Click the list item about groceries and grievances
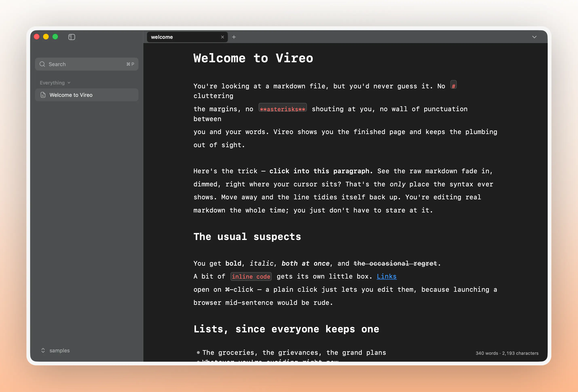 coord(294,352)
